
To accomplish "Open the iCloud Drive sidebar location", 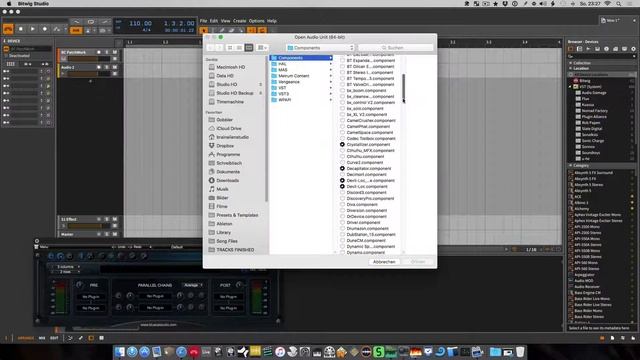I will [229, 129].
